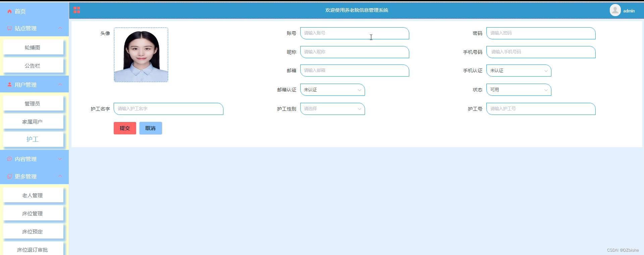Screen dimensions: 644x255
Task: Open the 公告栏 menu item
Action: tap(33, 66)
